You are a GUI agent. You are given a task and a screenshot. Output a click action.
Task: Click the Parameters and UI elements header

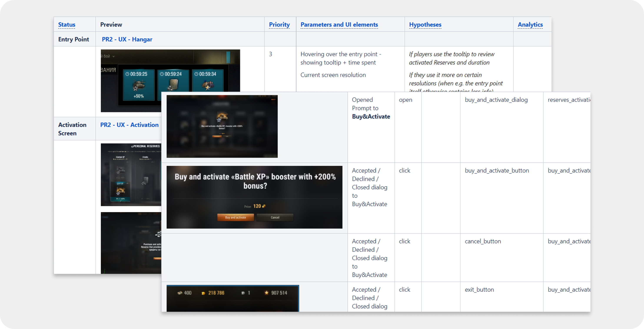pos(339,25)
